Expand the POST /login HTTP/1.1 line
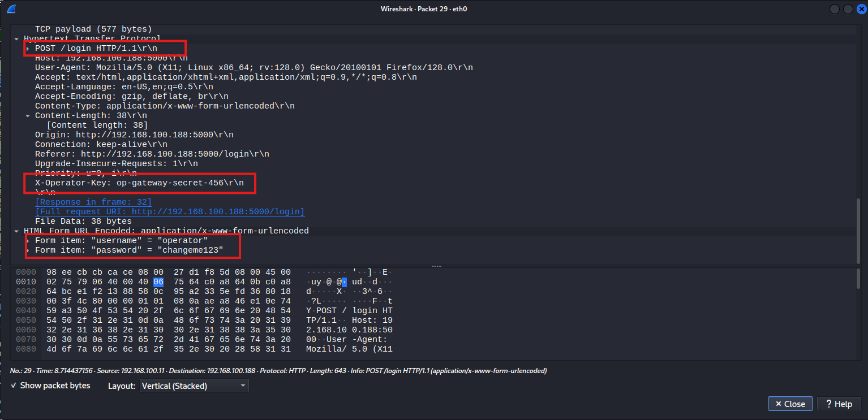The width and height of the screenshot is (868, 420). [x=27, y=48]
